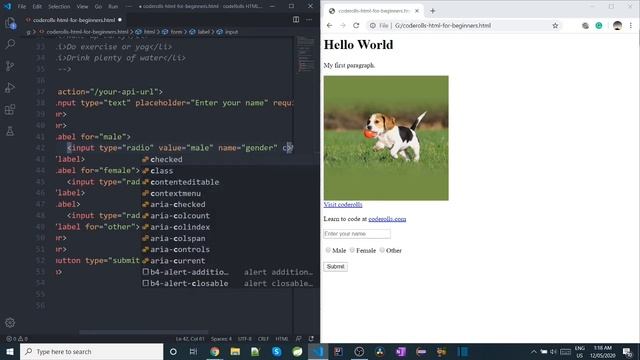Click Windows taskbar search box
The image size is (640, 360).
pos(91,351)
